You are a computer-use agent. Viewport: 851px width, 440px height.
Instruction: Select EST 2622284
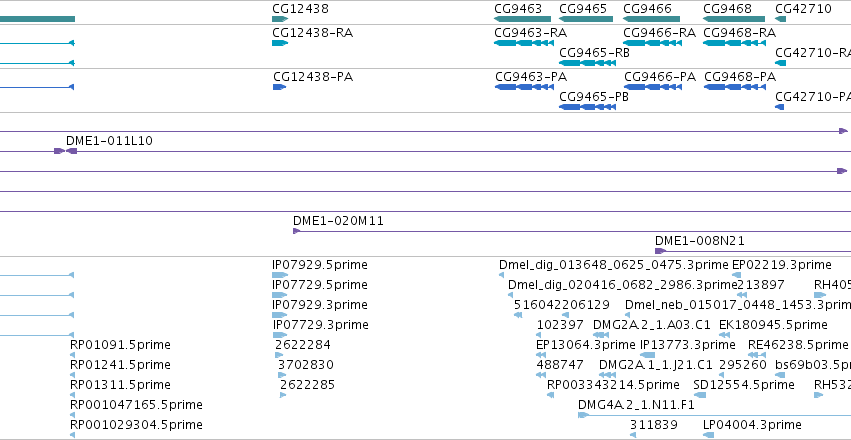point(279,355)
